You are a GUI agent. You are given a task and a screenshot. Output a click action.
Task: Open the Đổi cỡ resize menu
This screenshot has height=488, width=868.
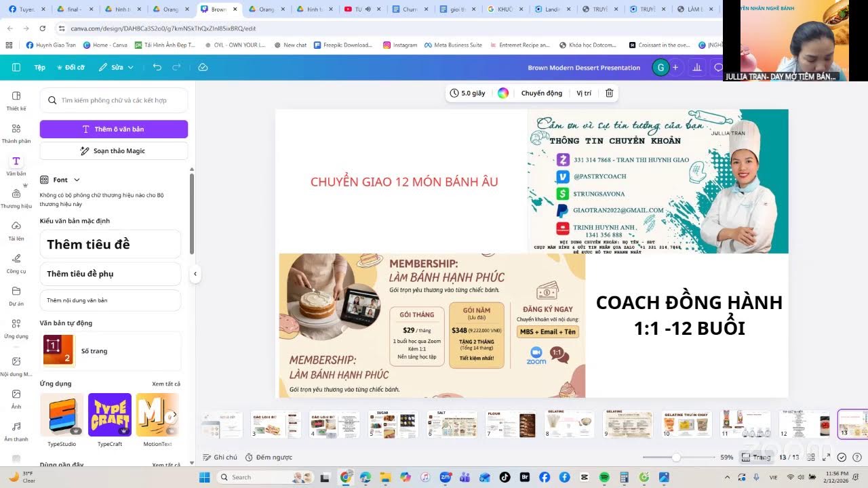(x=71, y=67)
